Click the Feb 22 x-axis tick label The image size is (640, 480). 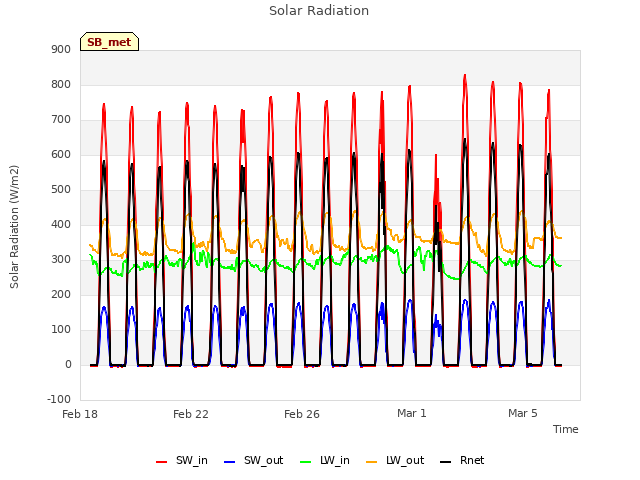(x=191, y=414)
